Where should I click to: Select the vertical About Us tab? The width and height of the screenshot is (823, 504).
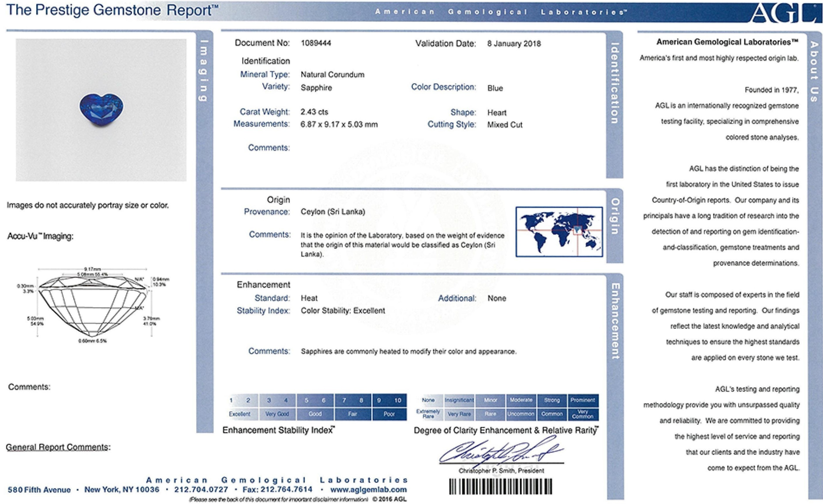[814, 71]
